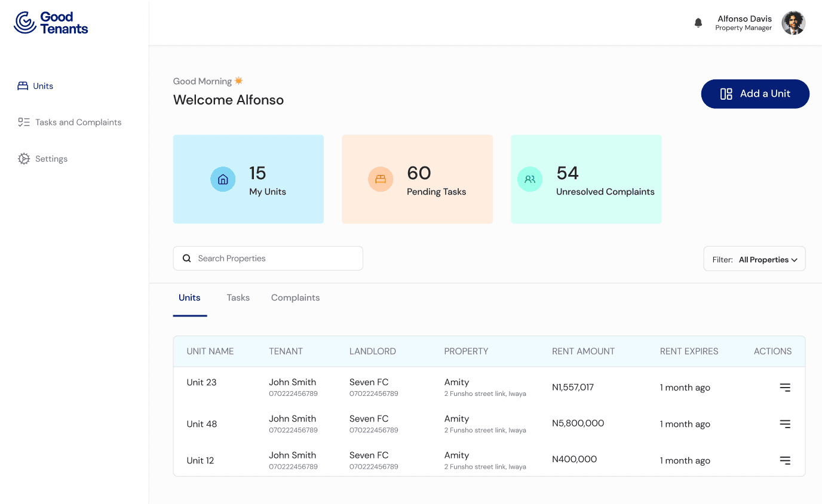Open actions menu for Unit 48
Viewport: 822px width, 504px height.
click(x=785, y=424)
